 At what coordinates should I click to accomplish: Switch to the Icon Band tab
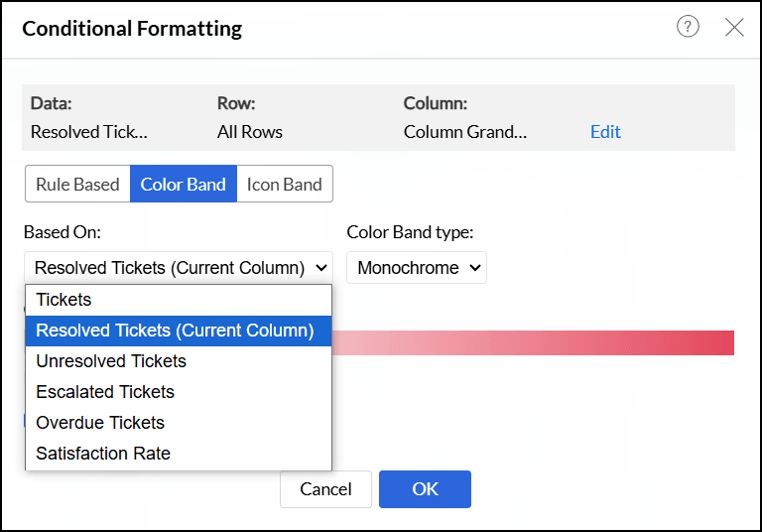pyautogui.click(x=285, y=184)
